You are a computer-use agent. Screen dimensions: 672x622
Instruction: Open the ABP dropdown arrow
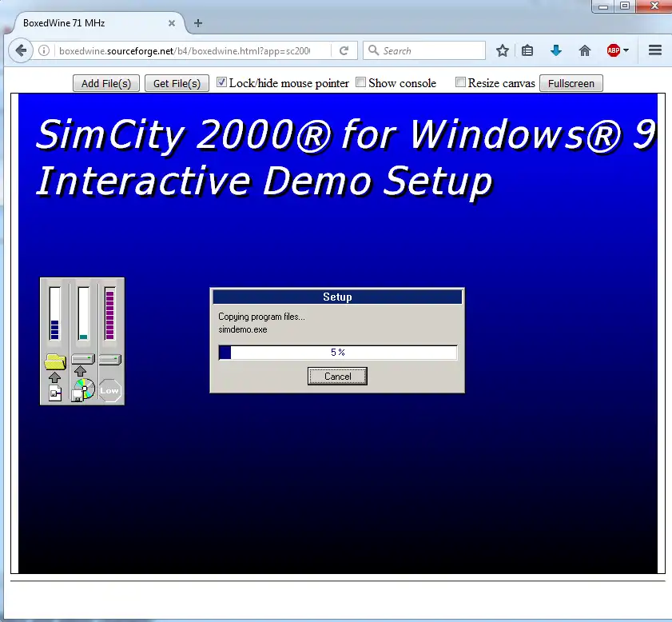point(626,50)
